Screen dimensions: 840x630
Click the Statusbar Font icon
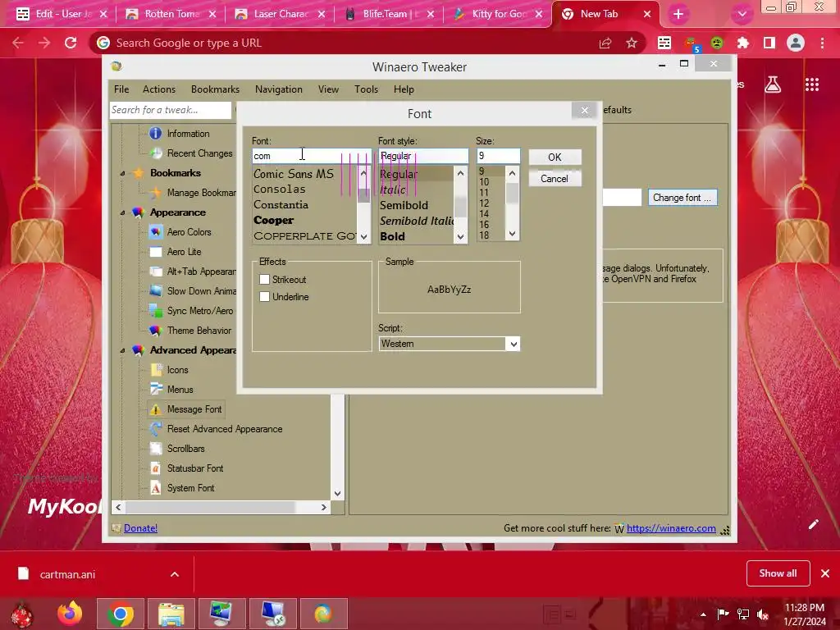coord(155,468)
